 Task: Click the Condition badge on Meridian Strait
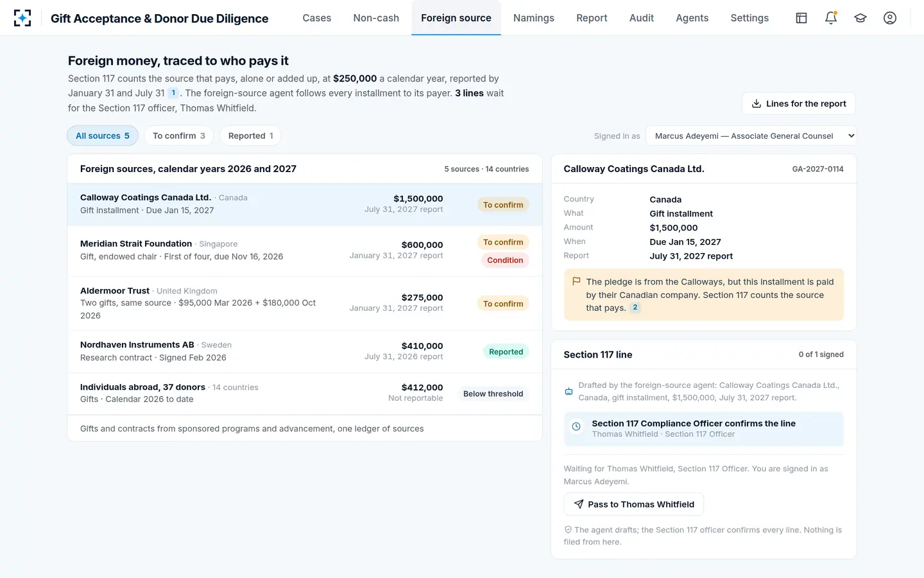coord(505,260)
